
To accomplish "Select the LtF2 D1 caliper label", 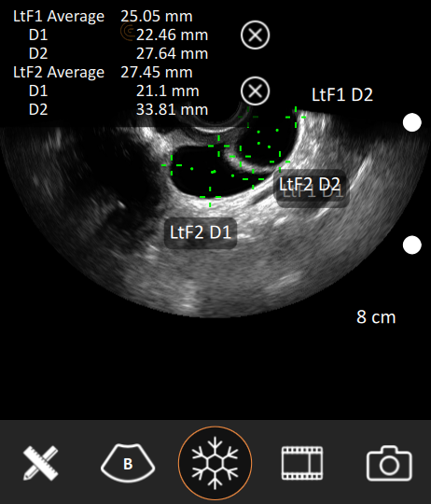I will (201, 232).
